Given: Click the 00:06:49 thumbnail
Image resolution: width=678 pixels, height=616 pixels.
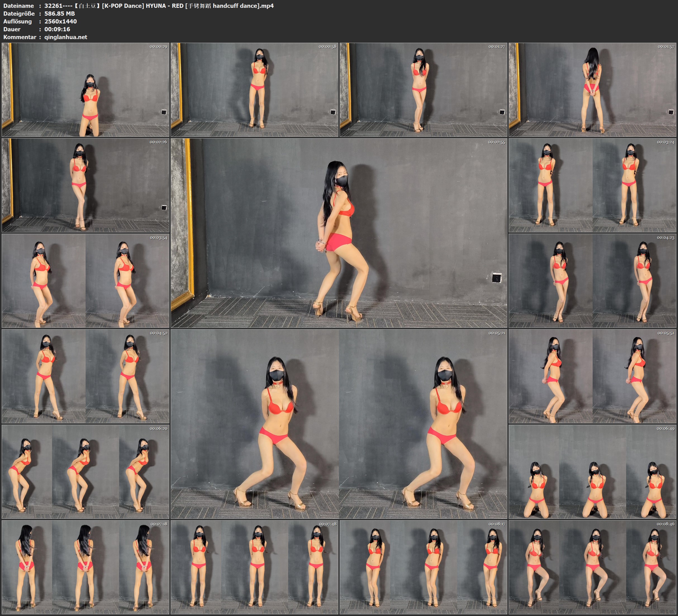Looking at the screenshot, I should coord(593,472).
